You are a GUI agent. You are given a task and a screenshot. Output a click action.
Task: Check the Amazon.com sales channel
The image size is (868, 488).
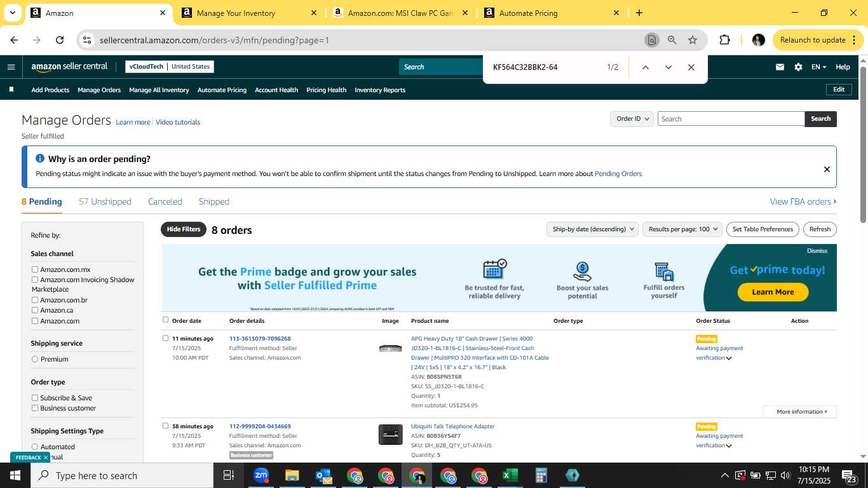tap(35, 321)
